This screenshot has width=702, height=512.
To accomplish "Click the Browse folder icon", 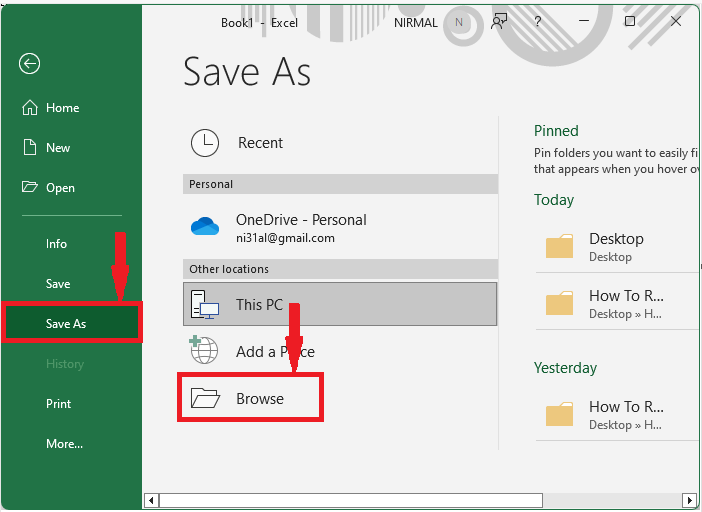I will tap(205, 398).
